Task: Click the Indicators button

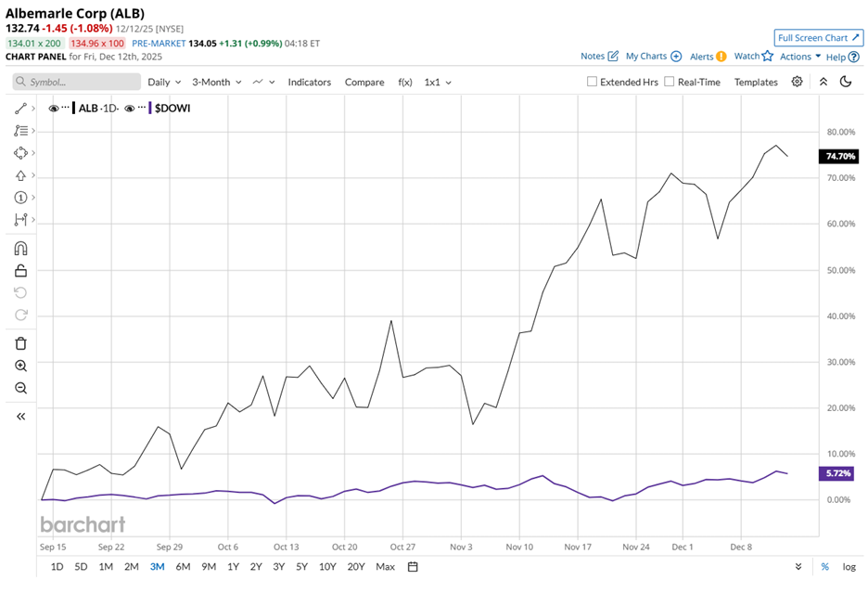Action: pyautogui.click(x=309, y=82)
